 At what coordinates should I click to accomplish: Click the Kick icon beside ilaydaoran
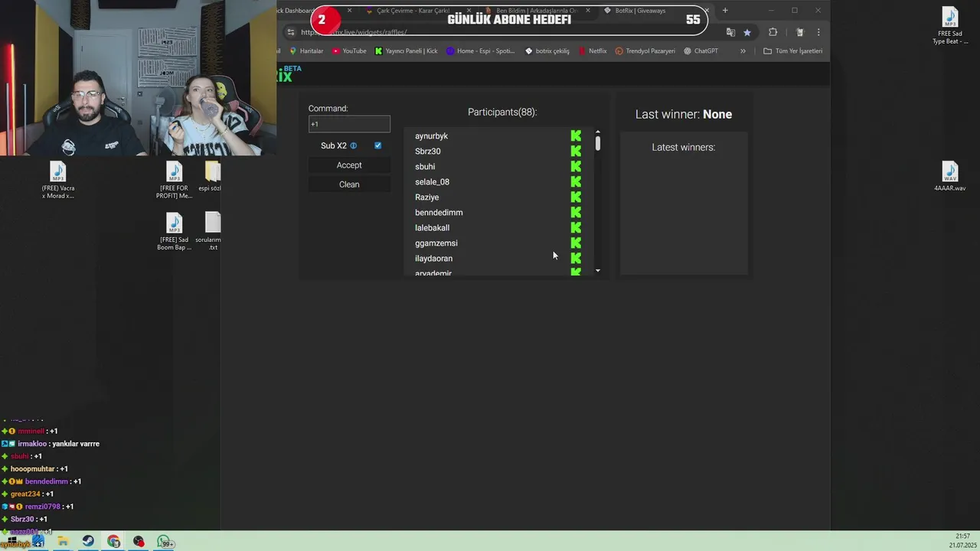point(576,258)
